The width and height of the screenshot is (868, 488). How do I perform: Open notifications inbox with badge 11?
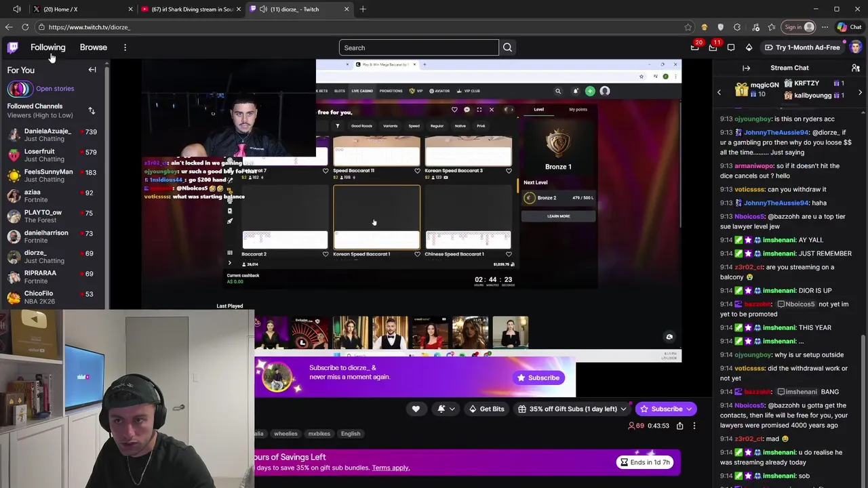[x=713, y=47]
